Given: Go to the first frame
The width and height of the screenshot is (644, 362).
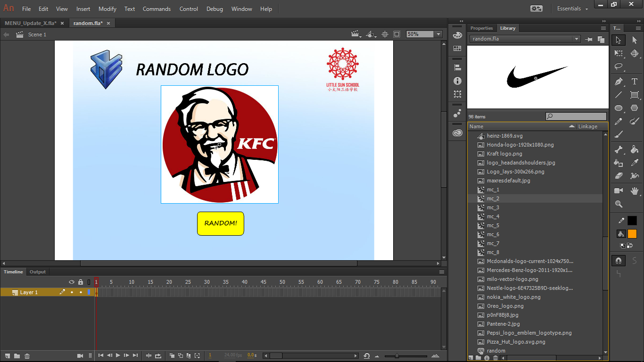Looking at the screenshot, I should 100,355.
